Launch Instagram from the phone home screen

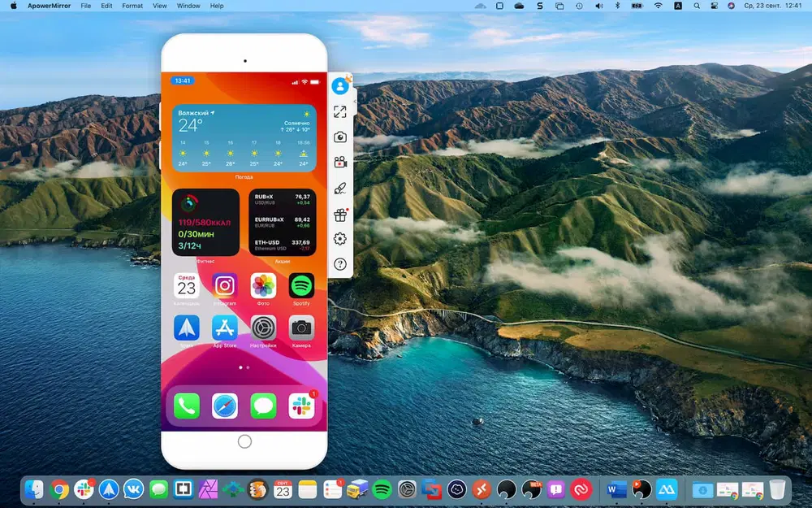click(224, 286)
